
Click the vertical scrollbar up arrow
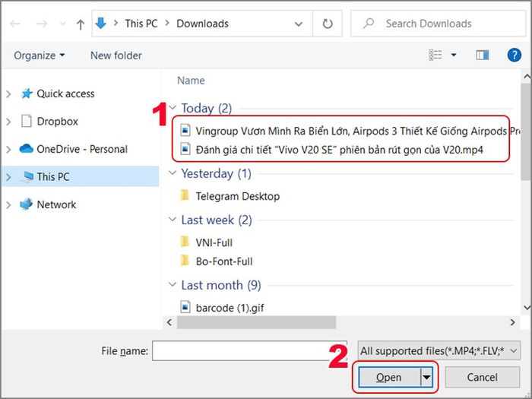tap(527, 77)
